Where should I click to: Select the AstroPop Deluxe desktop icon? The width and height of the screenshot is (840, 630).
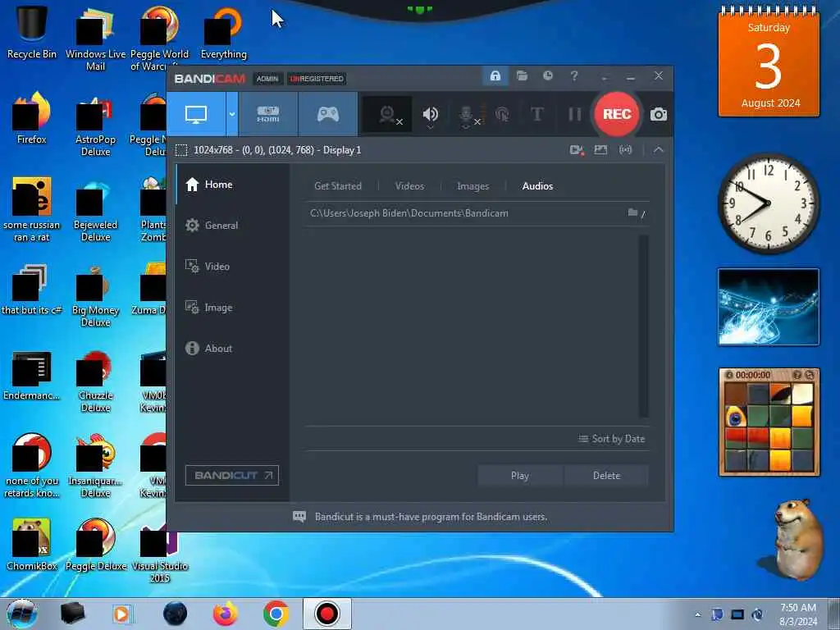95,125
